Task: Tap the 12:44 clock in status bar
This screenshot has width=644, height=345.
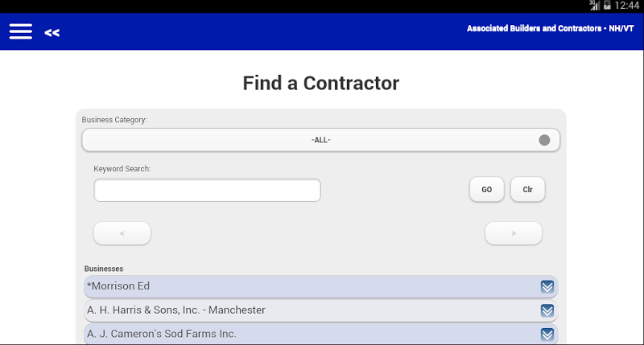Action: [x=627, y=6]
